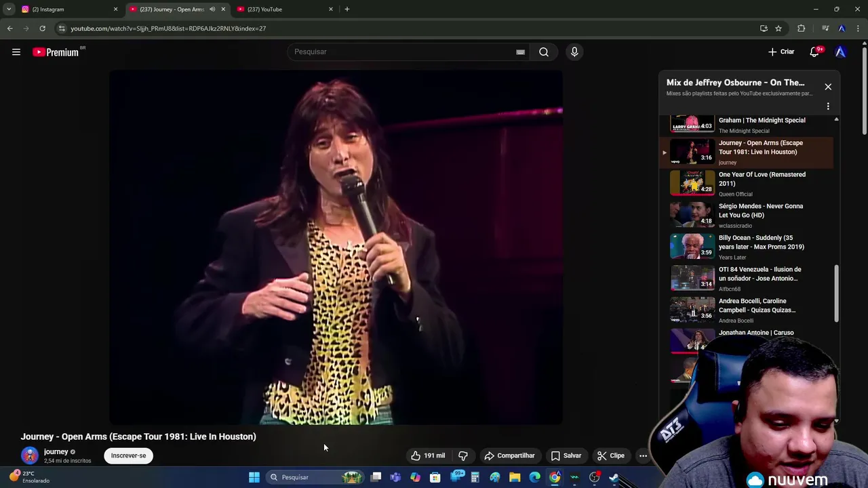Open Microsoft Store from taskbar
Screen dimensions: 868x488
[435, 477]
